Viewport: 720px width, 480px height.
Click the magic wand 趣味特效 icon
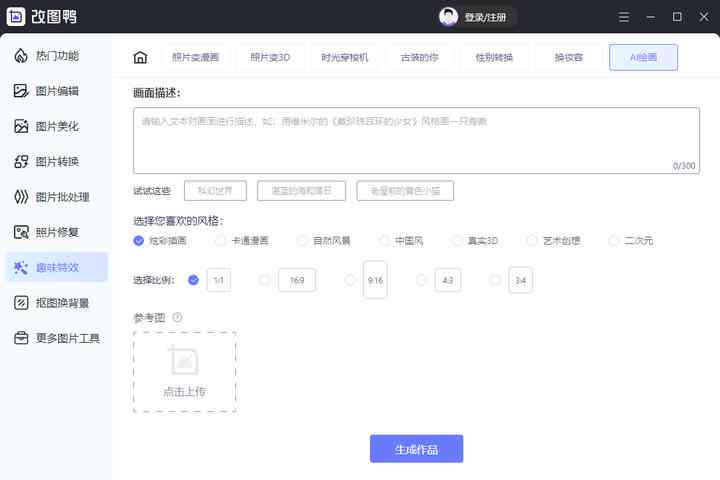point(21,267)
